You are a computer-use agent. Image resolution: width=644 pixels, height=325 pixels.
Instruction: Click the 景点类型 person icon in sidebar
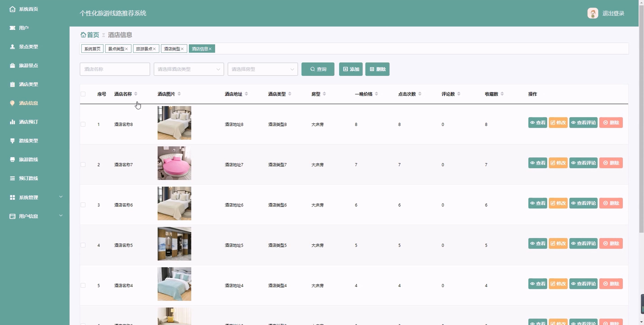point(12,47)
